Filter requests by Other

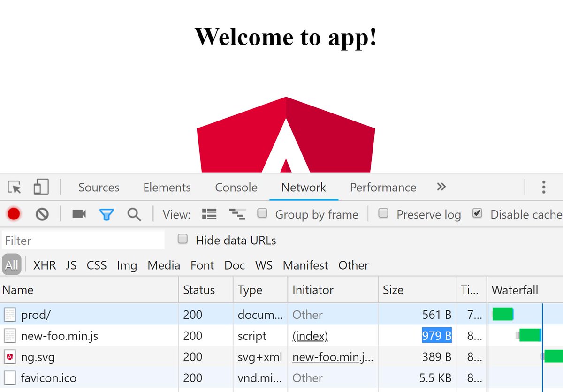[354, 265]
